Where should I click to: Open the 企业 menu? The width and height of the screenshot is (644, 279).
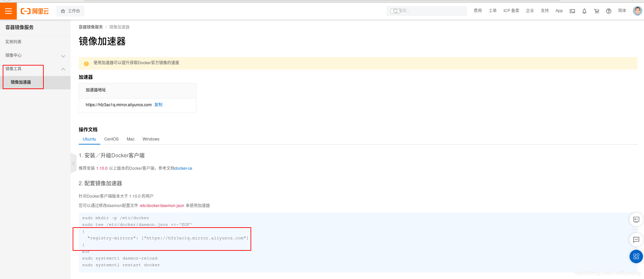click(530, 11)
